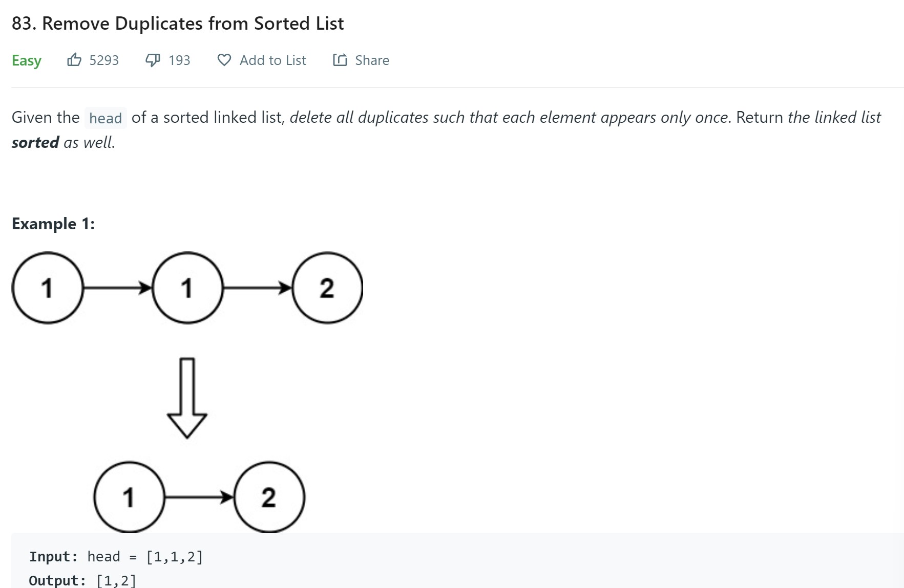Click the node labeled 2 in the bottom list
This screenshot has height=588, width=904.
269,497
